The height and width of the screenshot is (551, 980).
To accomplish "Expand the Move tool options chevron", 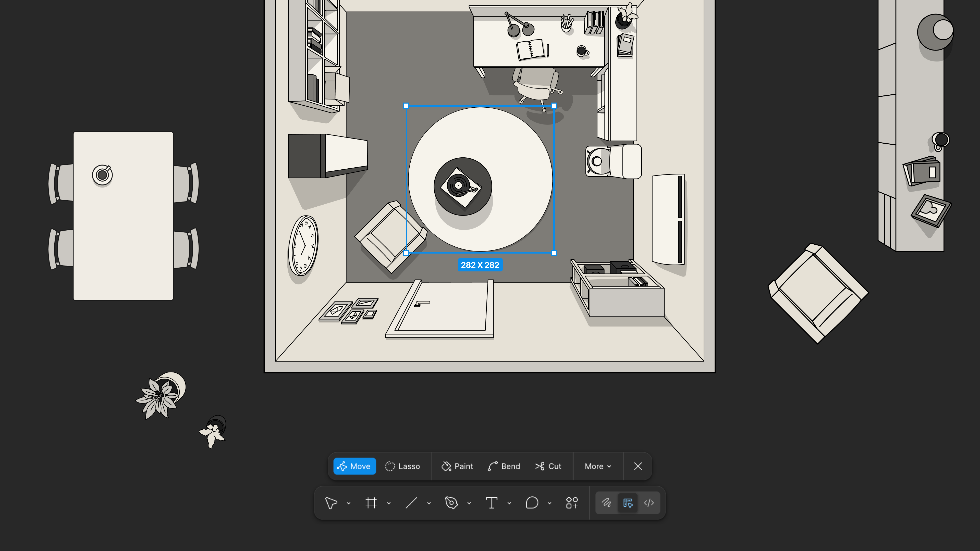I will 348,503.
